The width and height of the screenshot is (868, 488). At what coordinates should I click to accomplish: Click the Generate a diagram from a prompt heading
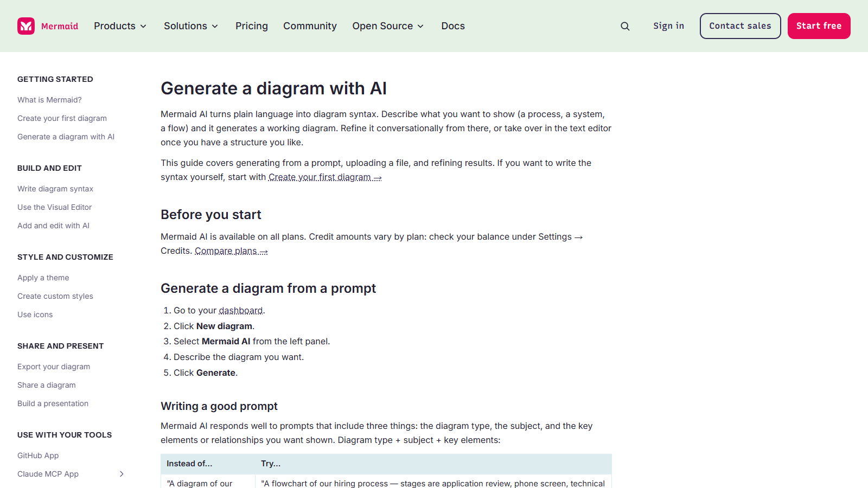(268, 288)
